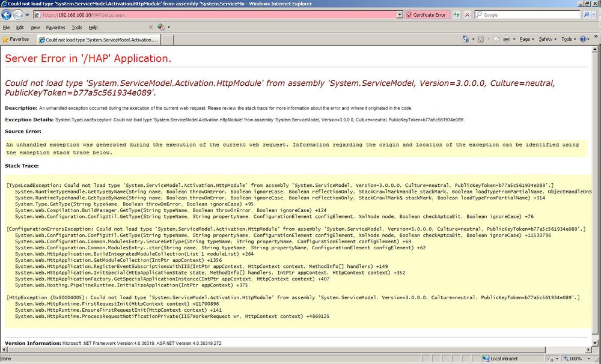Click the 100% zoom level button

(573, 359)
